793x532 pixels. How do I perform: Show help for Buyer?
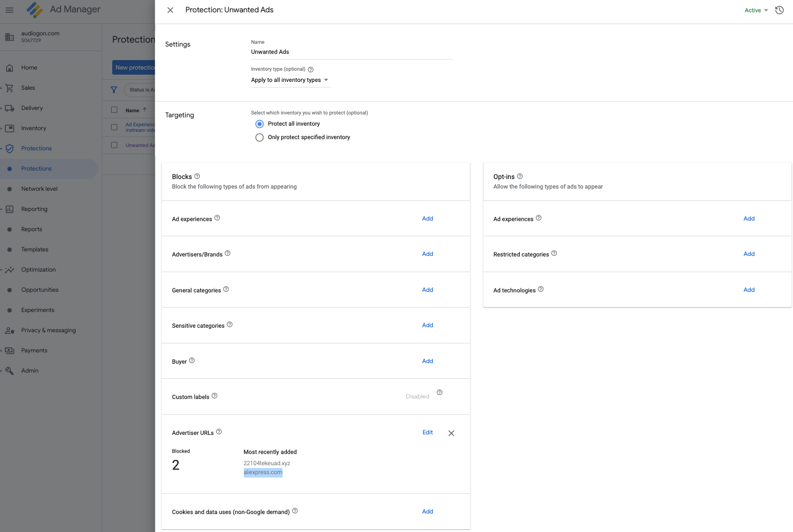click(x=192, y=360)
